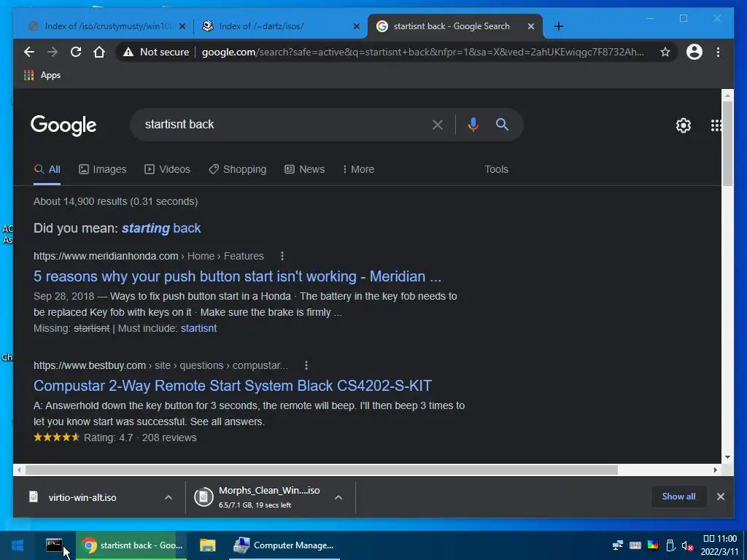Click the vertical scrollbar thumb

727,143
